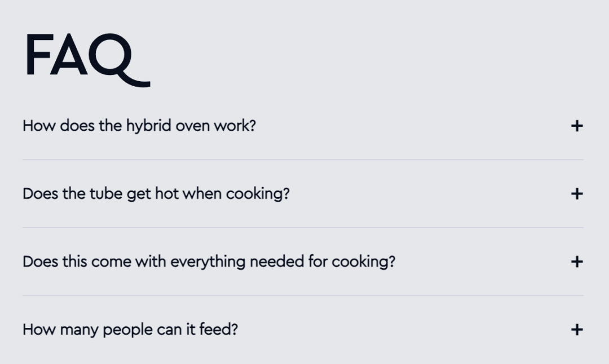Click the "people can it feed" question label
The width and height of the screenshot is (609, 364).
130,330
